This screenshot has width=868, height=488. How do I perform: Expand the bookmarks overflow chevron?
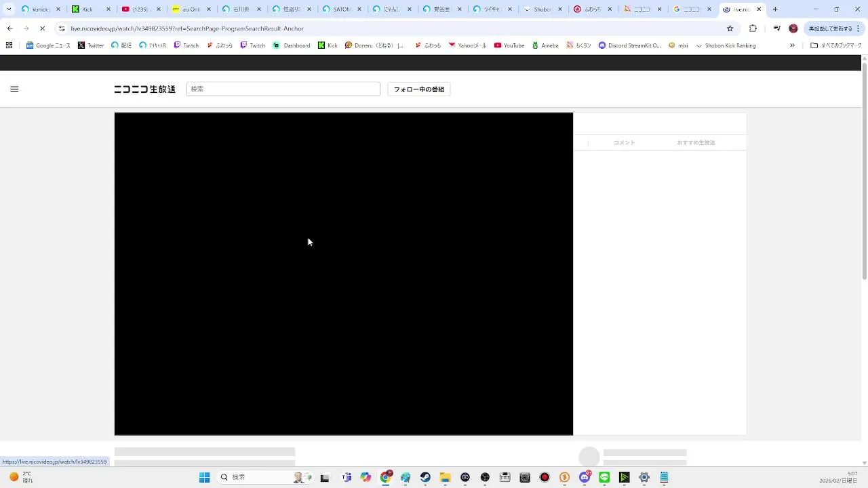[792, 45]
